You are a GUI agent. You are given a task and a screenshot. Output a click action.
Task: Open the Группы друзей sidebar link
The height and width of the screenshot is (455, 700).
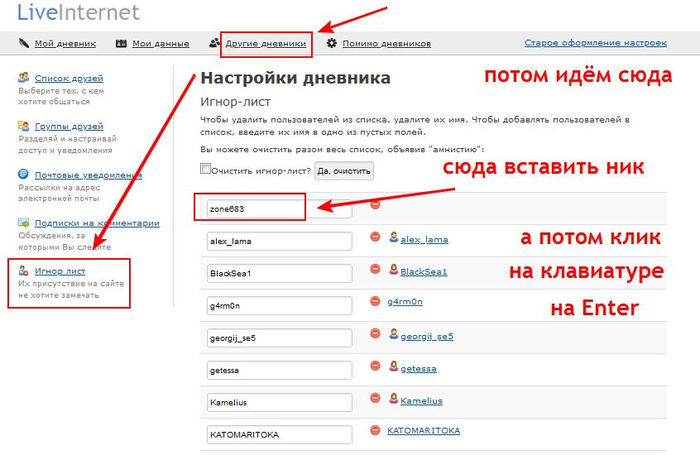(x=69, y=126)
